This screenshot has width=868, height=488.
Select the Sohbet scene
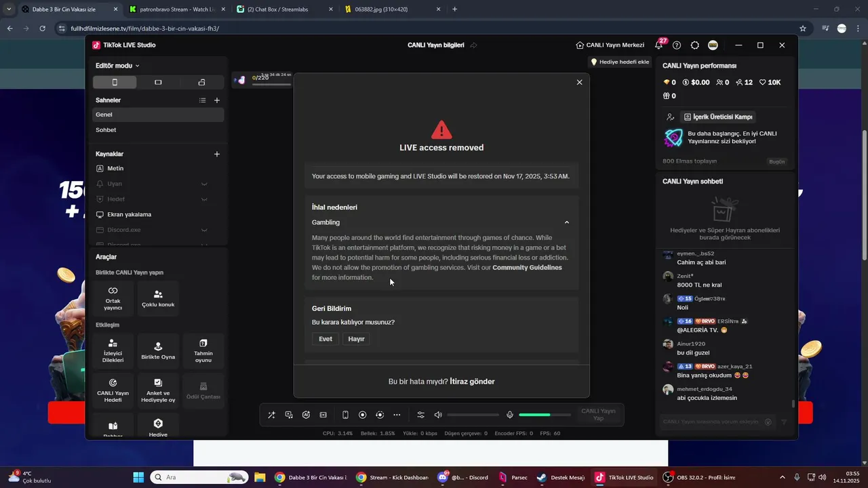[158, 129]
